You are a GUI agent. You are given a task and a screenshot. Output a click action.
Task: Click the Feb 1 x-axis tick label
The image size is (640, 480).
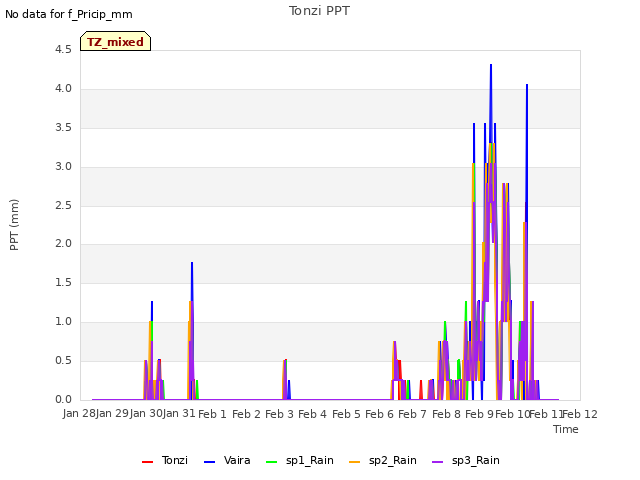point(212,414)
